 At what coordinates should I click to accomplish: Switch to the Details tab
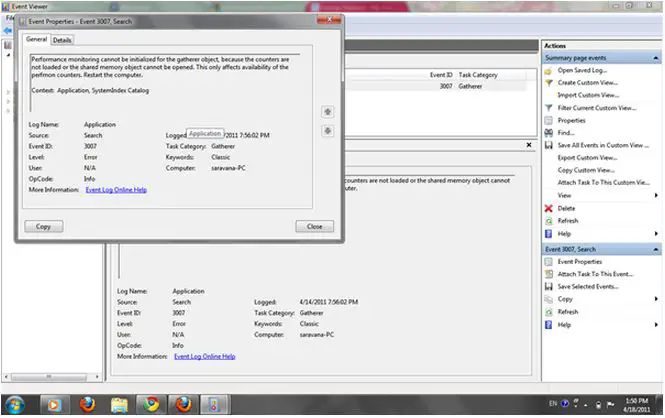pos(62,40)
